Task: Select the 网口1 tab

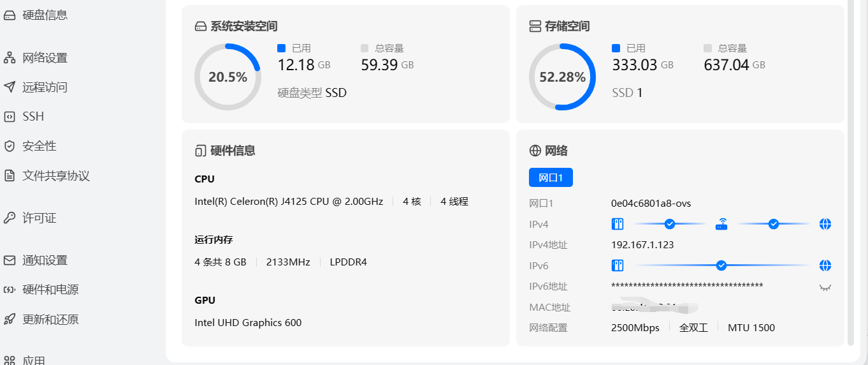Action: coord(551,178)
